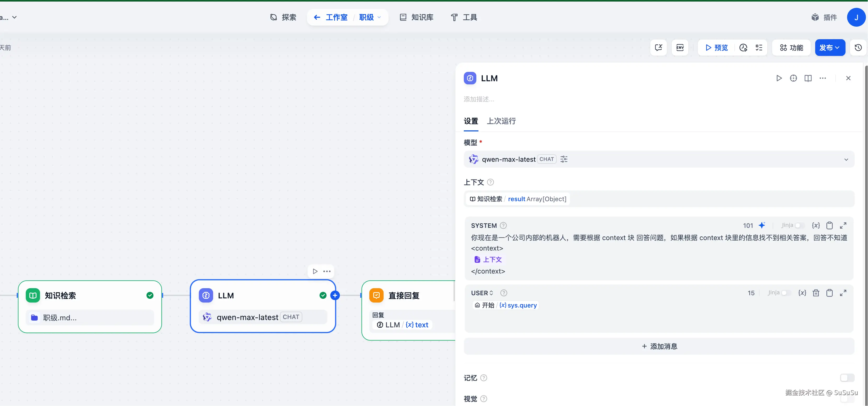Open the 知识库 menu item

416,17
